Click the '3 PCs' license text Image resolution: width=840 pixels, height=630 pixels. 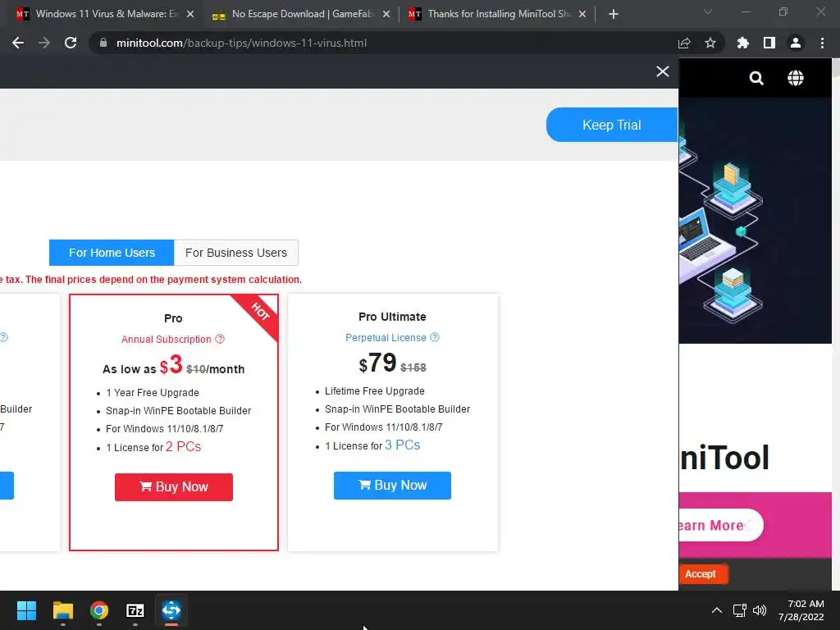click(402, 445)
